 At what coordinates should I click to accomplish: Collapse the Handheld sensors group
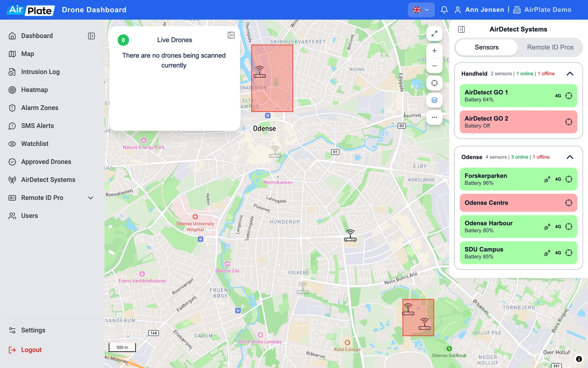tap(570, 74)
